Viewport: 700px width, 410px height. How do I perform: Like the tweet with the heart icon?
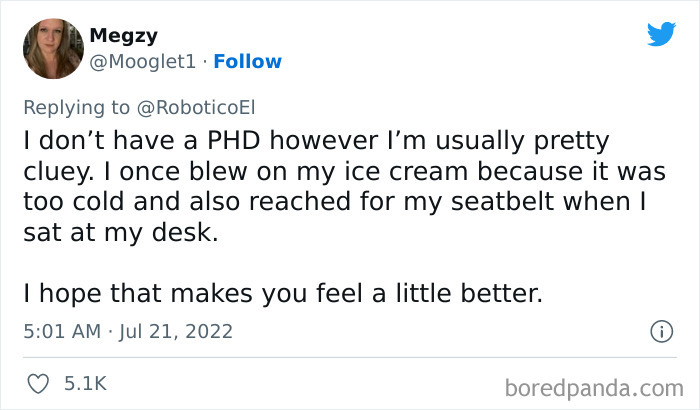(38, 382)
